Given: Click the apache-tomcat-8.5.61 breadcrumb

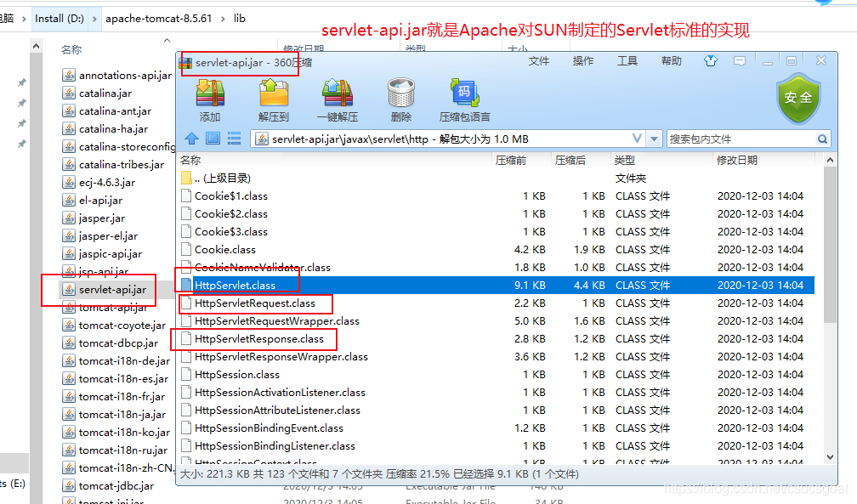Looking at the screenshot, I should pyautogui.click(x=158, y=19).
